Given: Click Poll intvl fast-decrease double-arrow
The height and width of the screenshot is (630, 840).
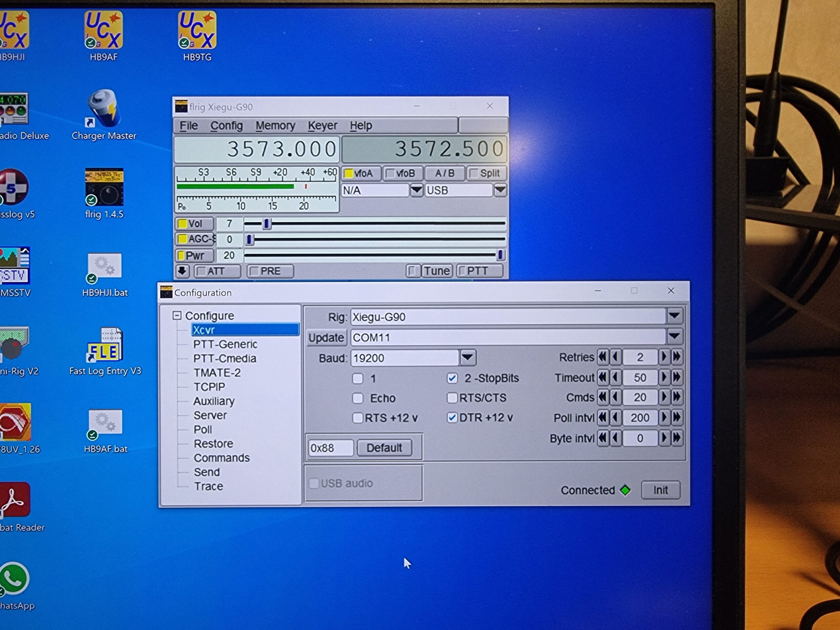Looking at the screenshot, I should tap(603, 418).
